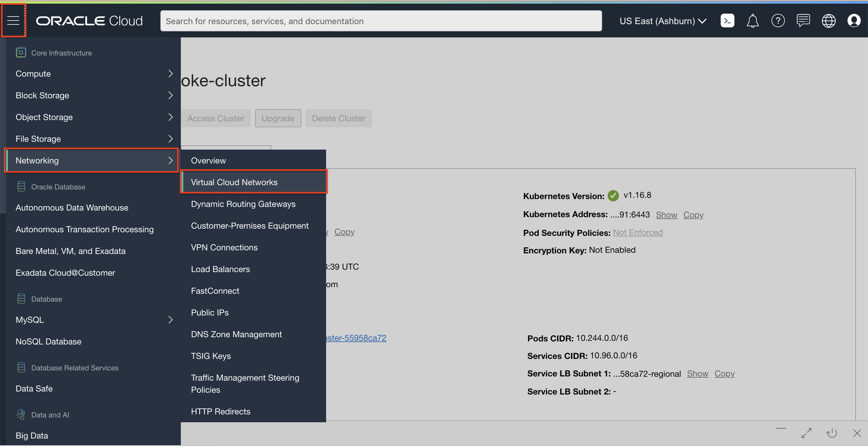Copy the Kubernetes Address
This screenshot has height=447, width=868.
(x=693, y=215)
